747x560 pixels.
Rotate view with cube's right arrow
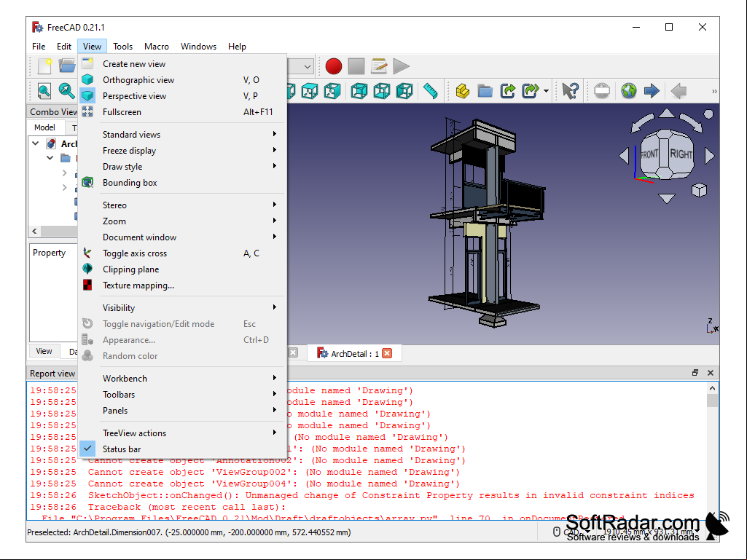pos(709,156)
